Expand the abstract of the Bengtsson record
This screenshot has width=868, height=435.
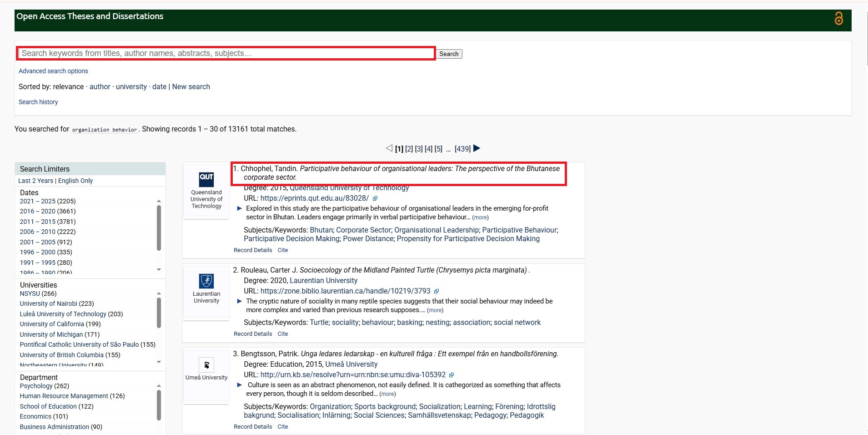pos(240,385)
